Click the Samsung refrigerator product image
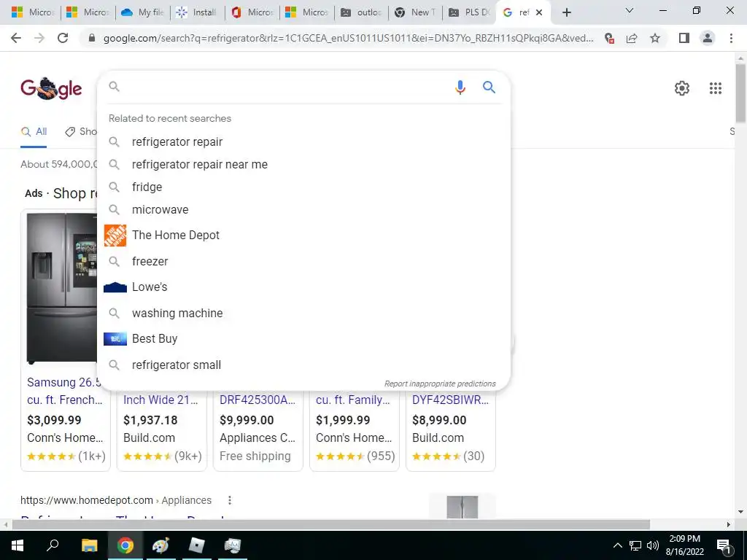 click(x=62, y=289)
